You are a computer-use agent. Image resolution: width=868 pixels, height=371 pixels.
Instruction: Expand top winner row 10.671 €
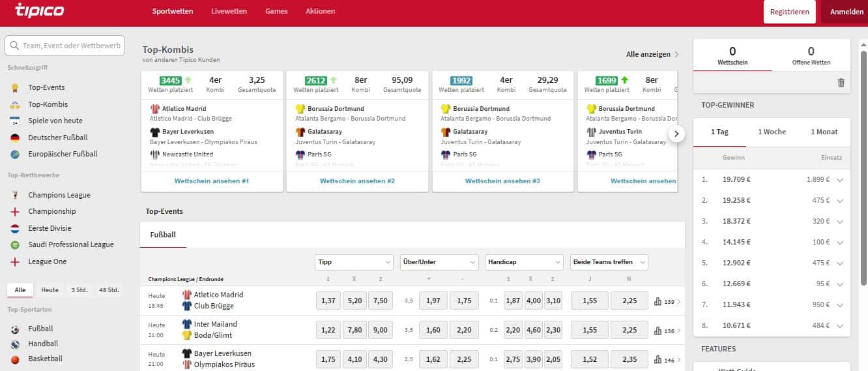point(840,326)
